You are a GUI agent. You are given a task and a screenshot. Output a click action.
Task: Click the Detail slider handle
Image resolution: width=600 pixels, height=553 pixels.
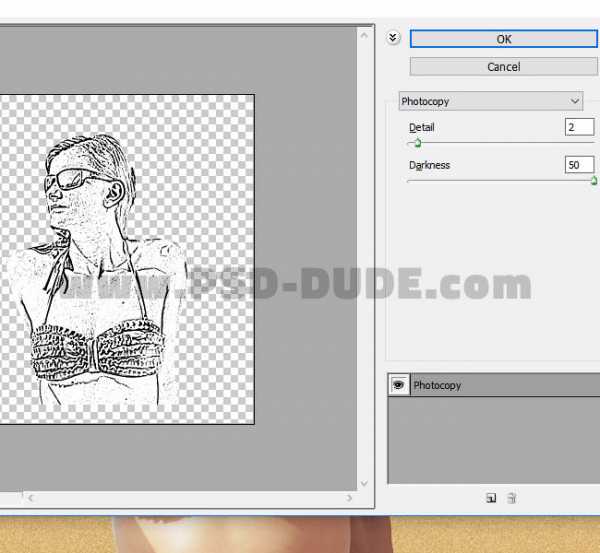417,143
